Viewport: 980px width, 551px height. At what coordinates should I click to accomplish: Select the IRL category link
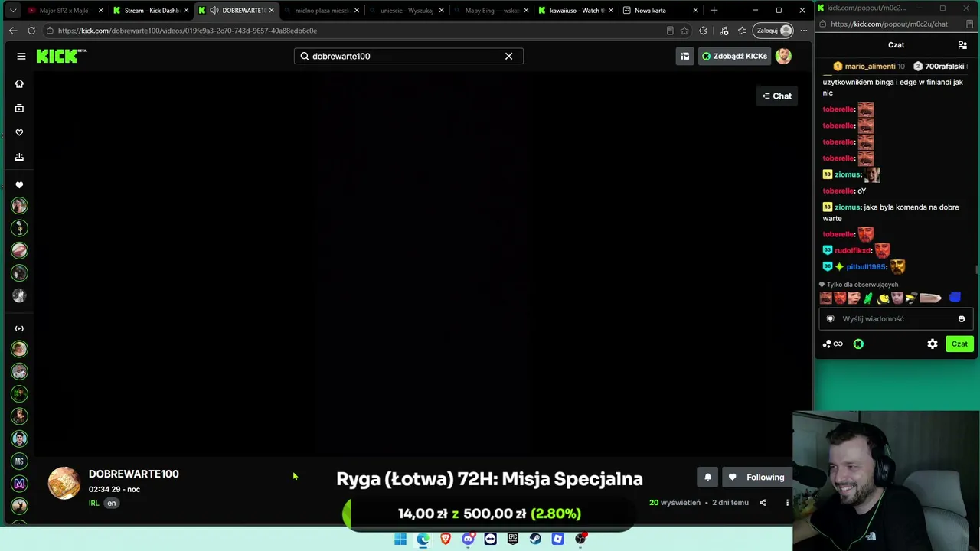point(94,503)
